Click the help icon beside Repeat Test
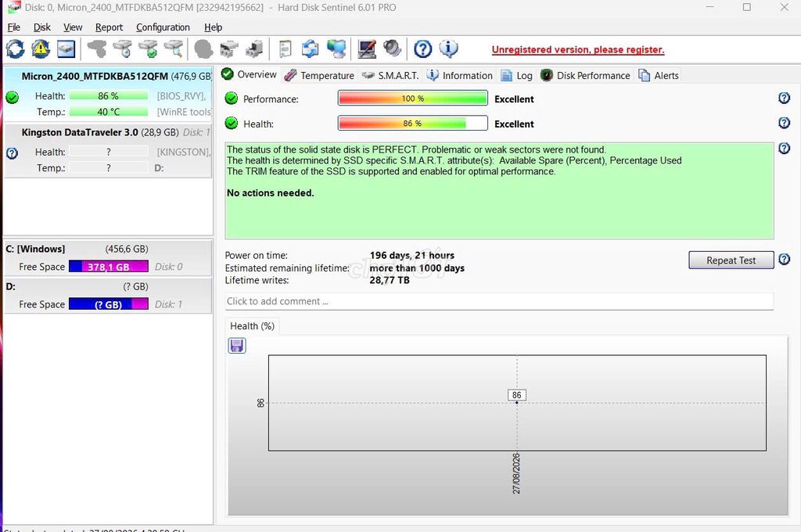801x532 pixels. coord(784,259)
